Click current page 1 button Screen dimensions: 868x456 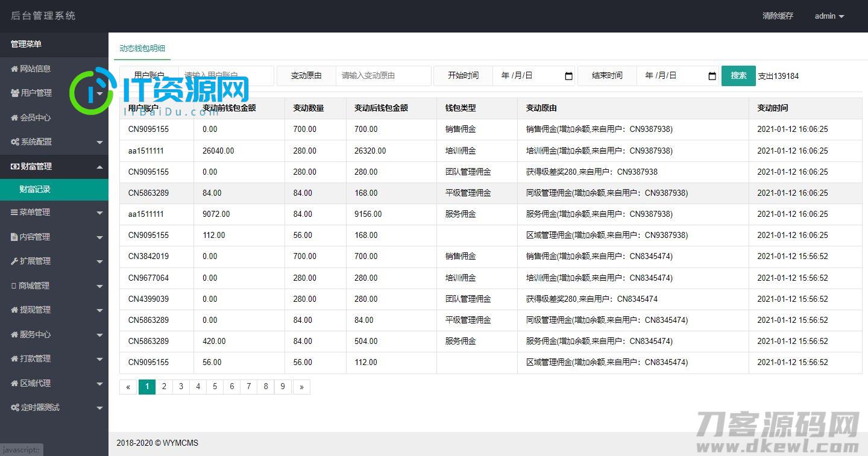coord(147,387)
